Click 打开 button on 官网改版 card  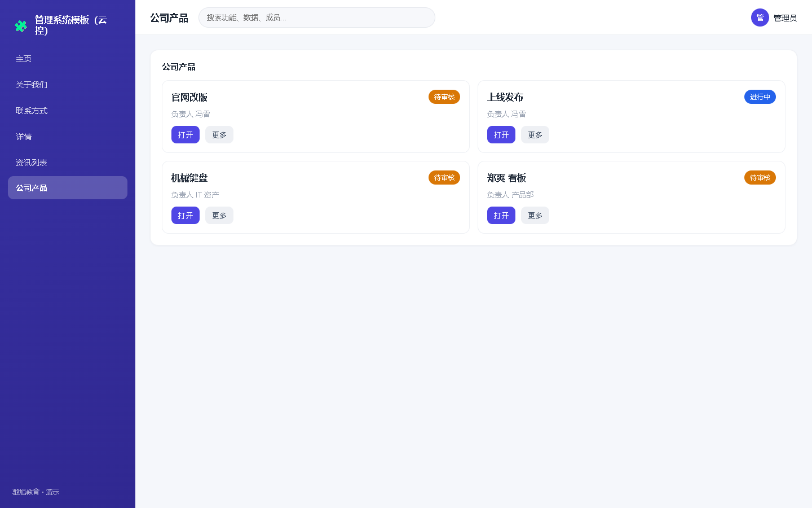point(186,135)
